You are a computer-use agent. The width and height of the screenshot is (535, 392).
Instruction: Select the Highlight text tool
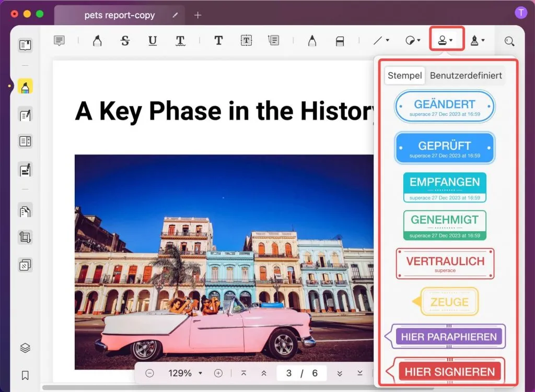97,41
